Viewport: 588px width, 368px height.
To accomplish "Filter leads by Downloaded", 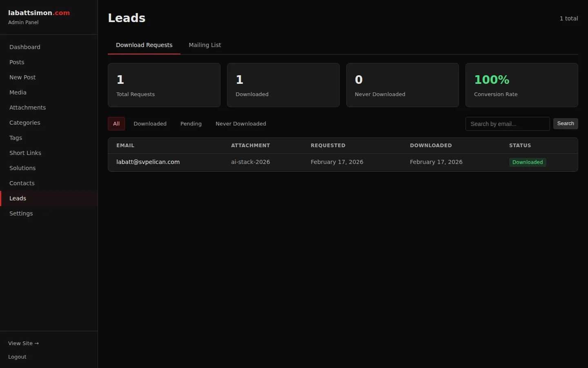I will click(x=150, y=124).
